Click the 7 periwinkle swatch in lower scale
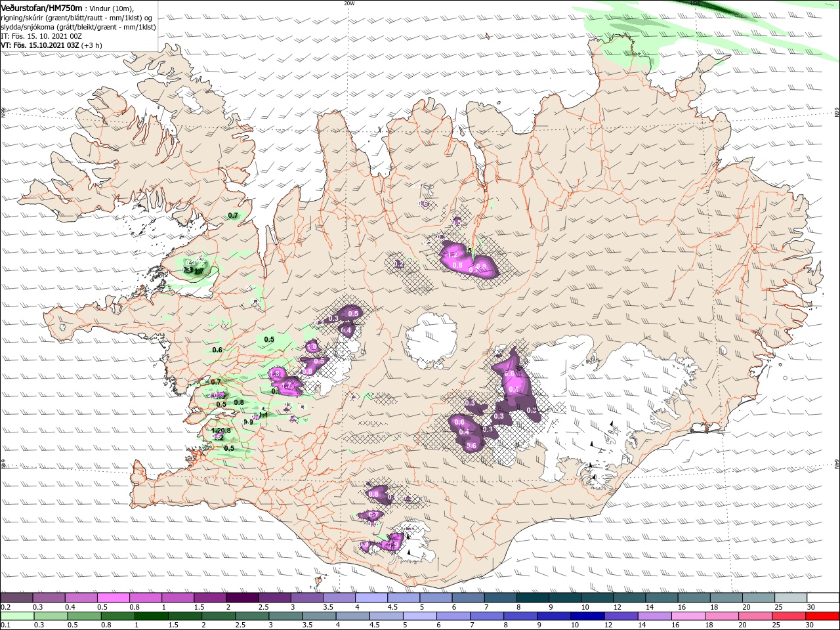 click(488, 616)
